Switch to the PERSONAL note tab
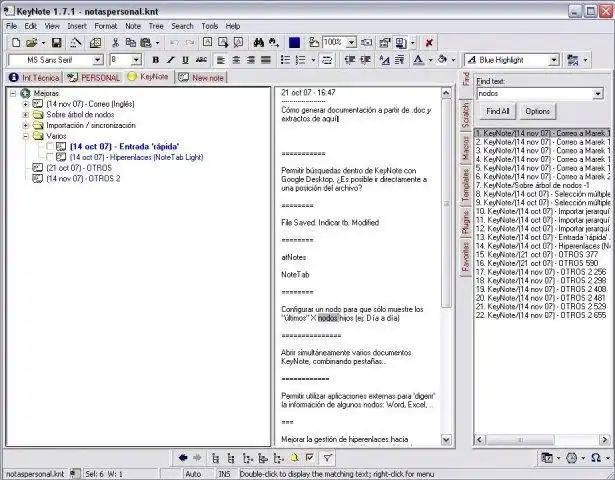Image resolution: width=615 pixels, height=480 pixels. [93, 78]
